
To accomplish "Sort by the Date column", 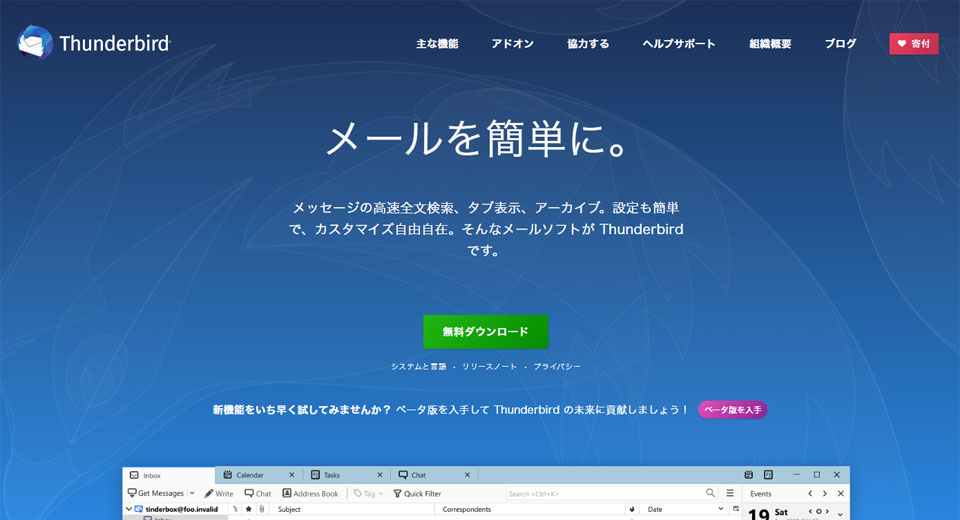I will [x=684, y=509].
